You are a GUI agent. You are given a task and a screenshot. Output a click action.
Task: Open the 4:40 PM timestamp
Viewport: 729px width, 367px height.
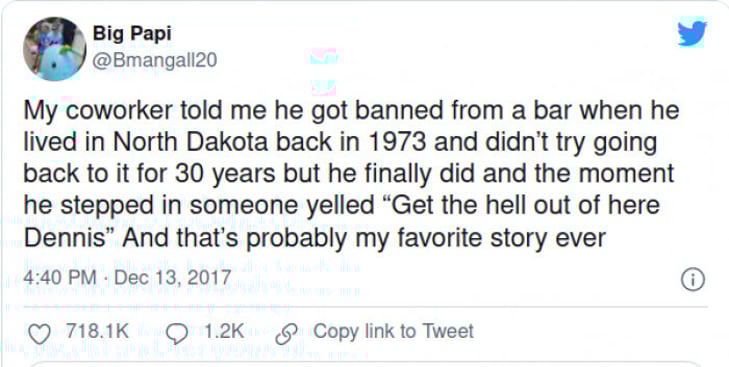60,278
